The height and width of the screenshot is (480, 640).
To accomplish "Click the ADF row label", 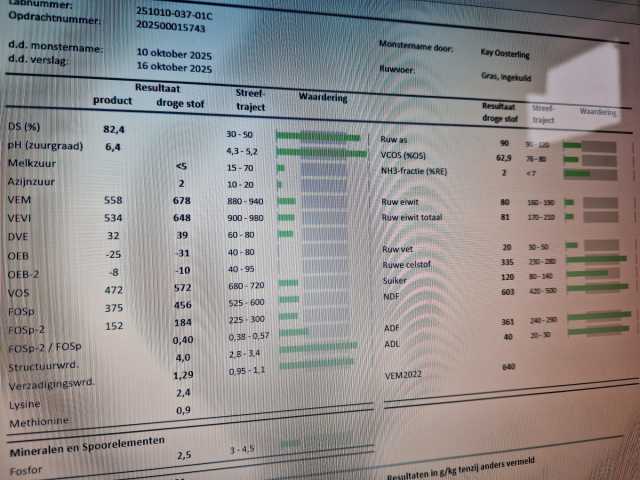I will coord(391,328).
